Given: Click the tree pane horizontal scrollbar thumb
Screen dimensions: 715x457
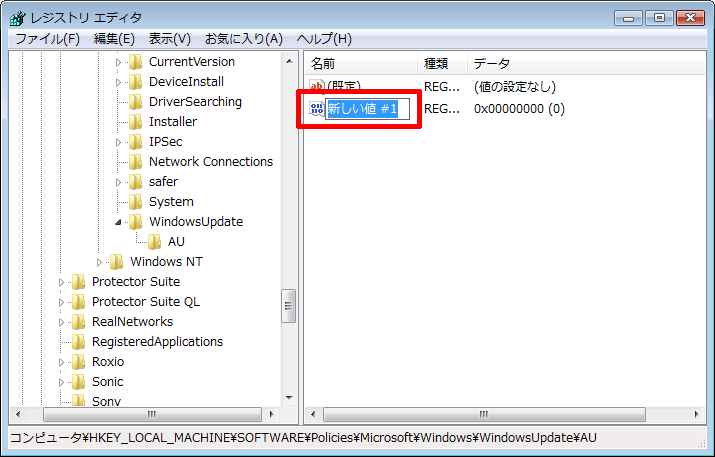Looking at the screenshot, I should click(152, 415).
